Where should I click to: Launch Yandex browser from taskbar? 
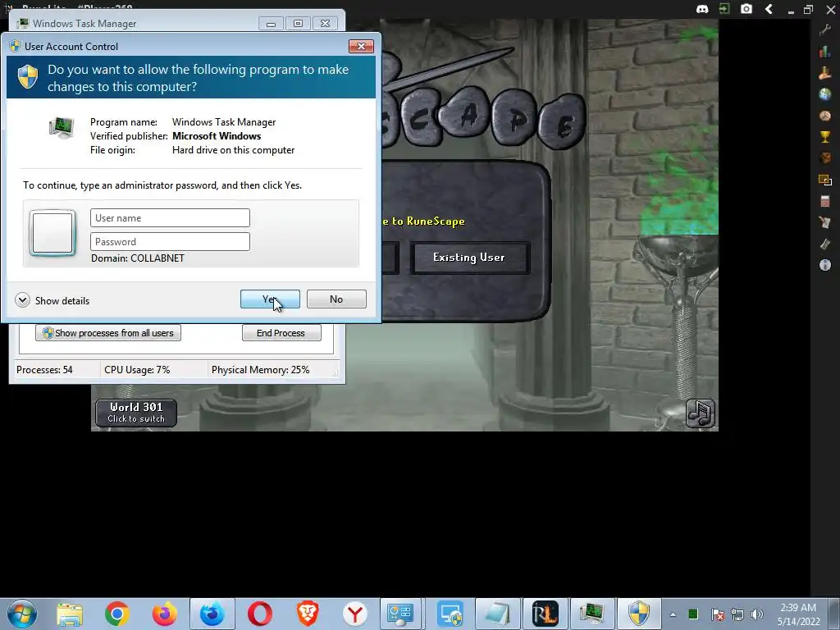(x=354, y=614)
